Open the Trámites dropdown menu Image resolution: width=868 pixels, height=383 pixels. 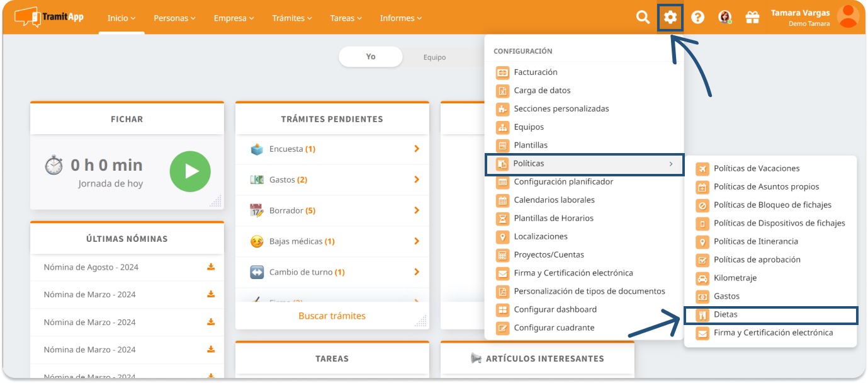292,18
